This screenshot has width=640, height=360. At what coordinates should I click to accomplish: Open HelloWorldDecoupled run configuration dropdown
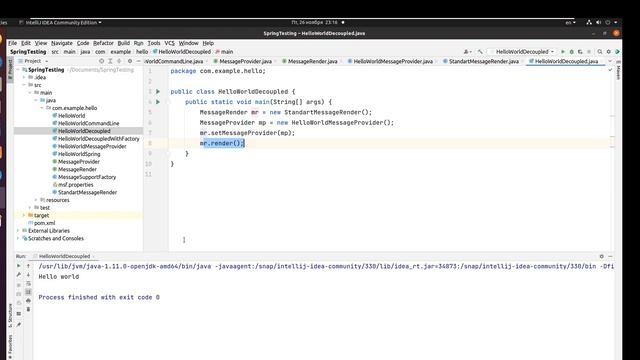pyautogui.click(x=524, y=52)
